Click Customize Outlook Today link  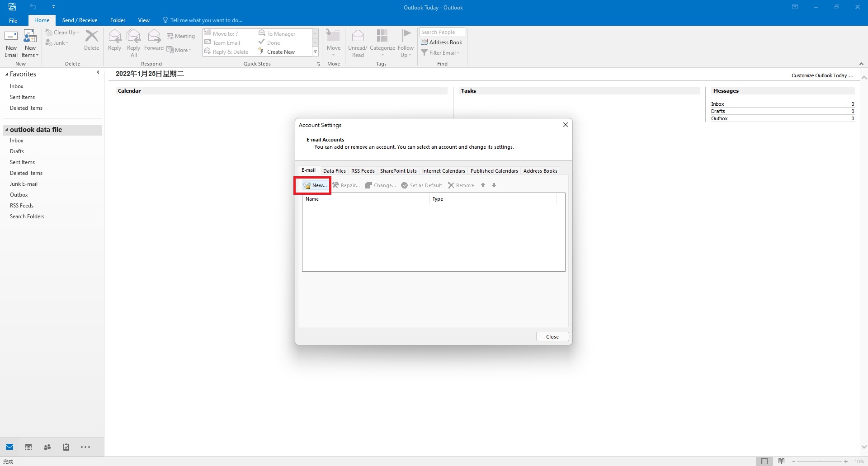[x=822, y=75]
